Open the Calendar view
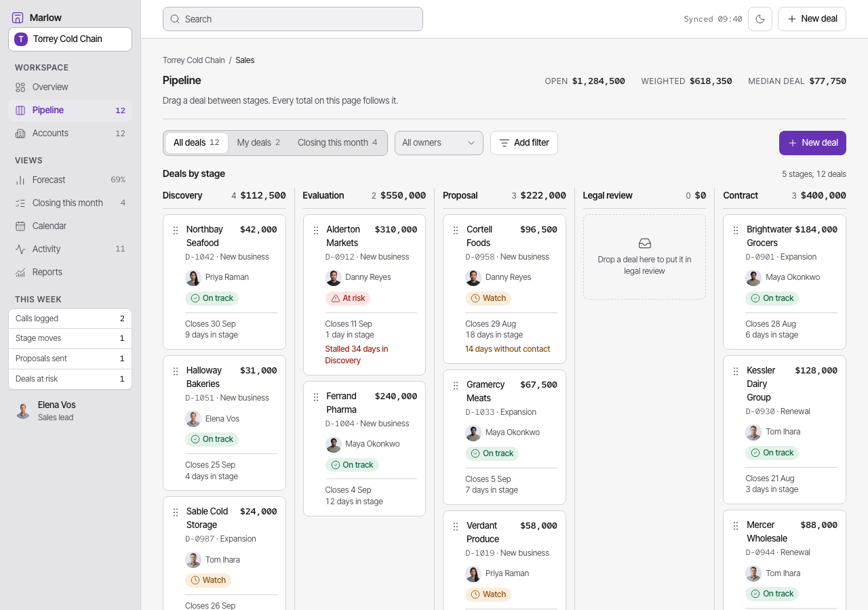 point(70,226)
